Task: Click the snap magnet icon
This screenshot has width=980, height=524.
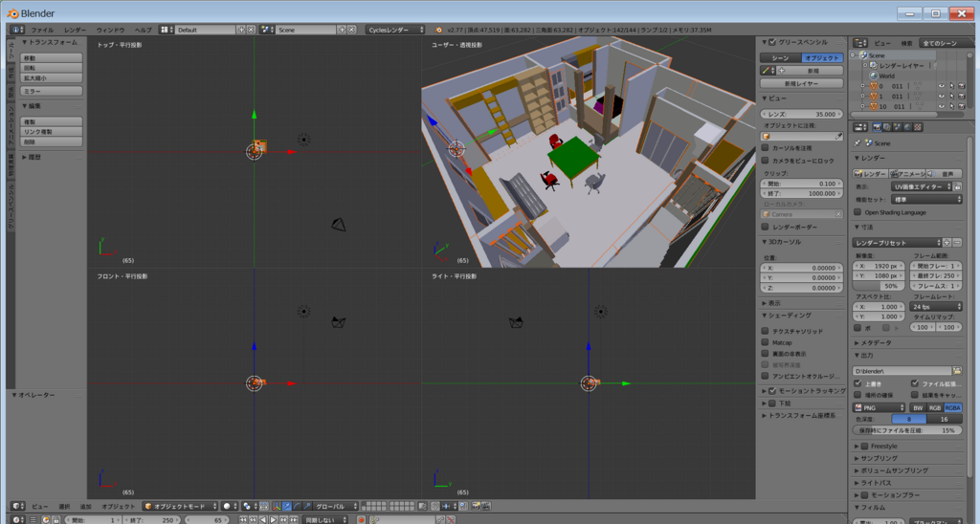Action: pyautogui.click(x=435, y=507)
